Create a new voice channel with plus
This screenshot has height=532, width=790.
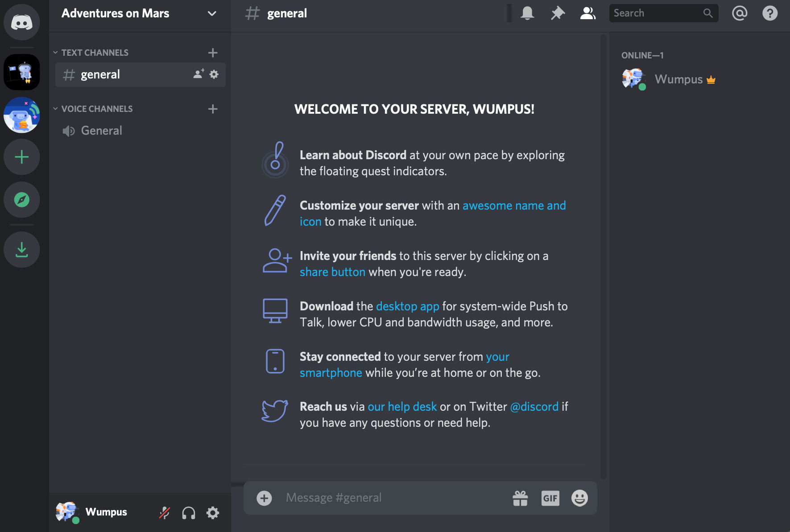click(x=213, y=109)
